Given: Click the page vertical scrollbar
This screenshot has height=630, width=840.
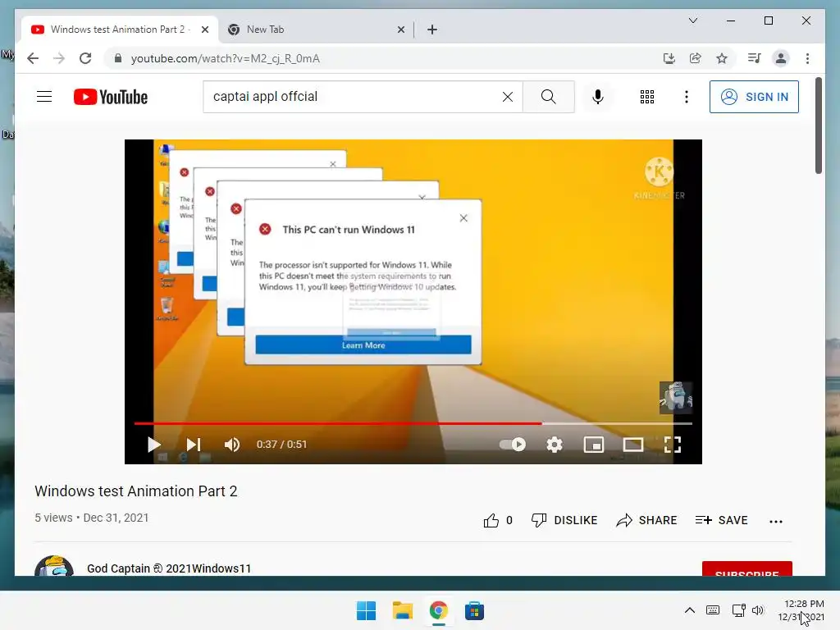Looking at the screenshot, I should pos(818,126).
